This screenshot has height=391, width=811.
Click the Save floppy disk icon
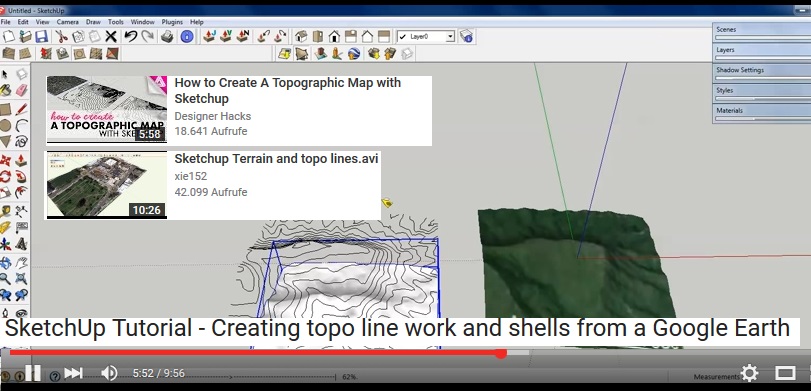click(x=42, y=37)
